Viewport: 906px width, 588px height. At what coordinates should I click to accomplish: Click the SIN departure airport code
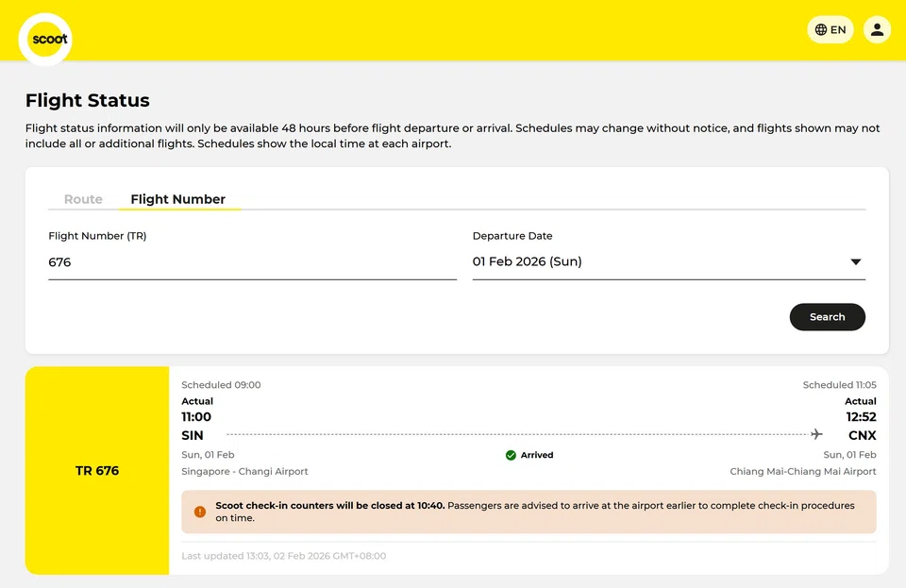(193, 436)
